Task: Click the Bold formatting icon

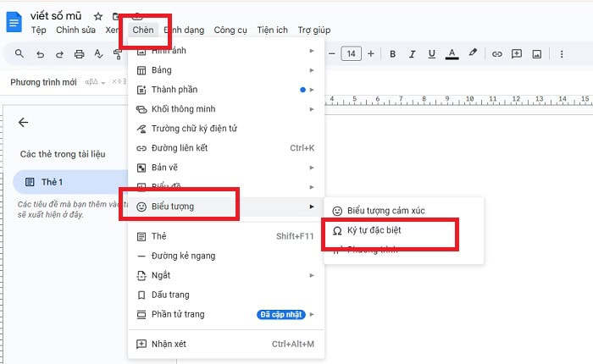Action: [393, 53]
